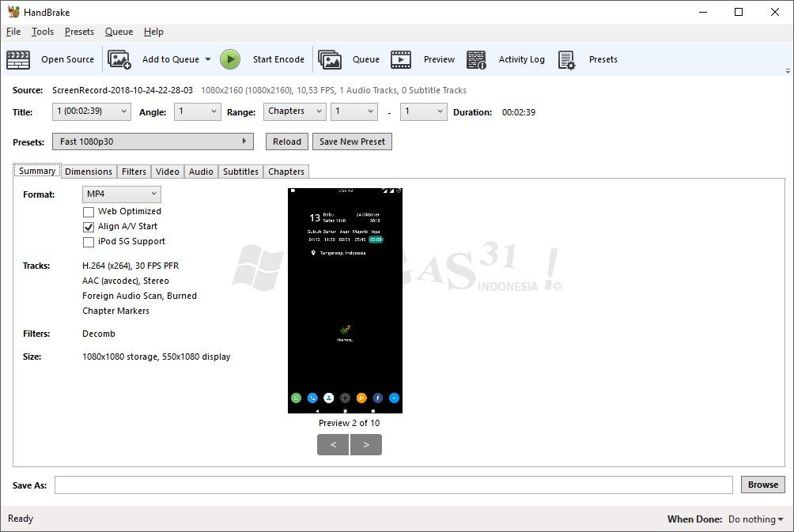Click the phone screen preview thumbnail

(345, 300)
